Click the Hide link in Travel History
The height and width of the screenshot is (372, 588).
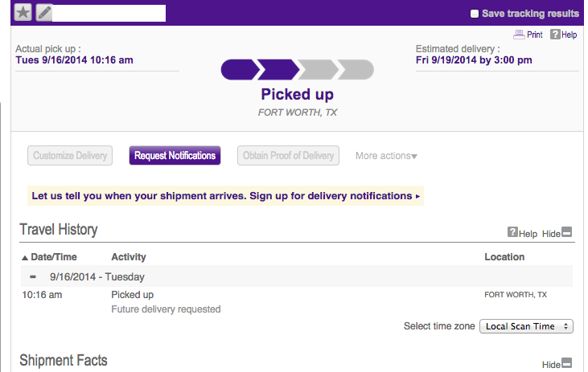(x=550, y=234)
